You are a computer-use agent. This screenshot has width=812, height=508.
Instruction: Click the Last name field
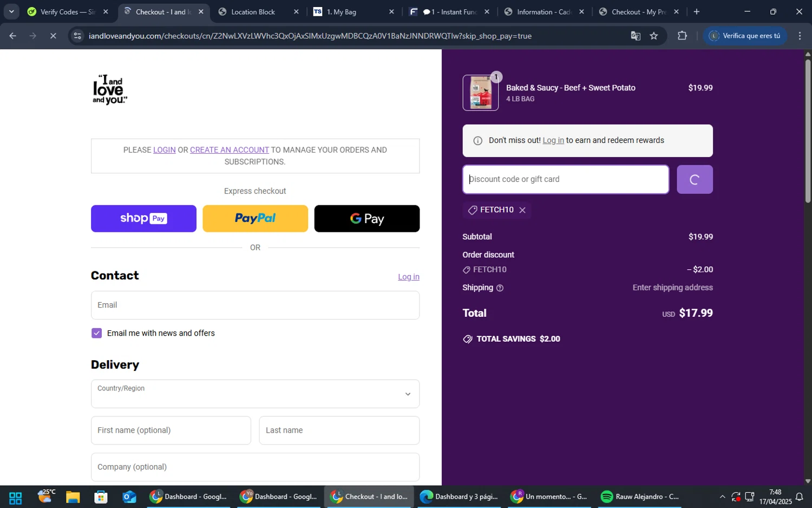pyautogui.click(x=339, y=431)
